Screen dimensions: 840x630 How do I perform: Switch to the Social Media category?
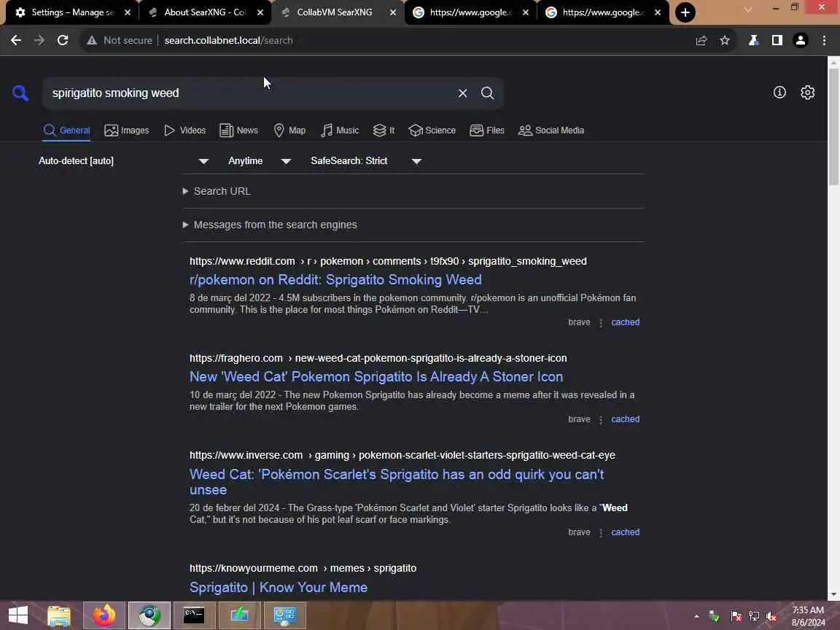pos(551,131)
